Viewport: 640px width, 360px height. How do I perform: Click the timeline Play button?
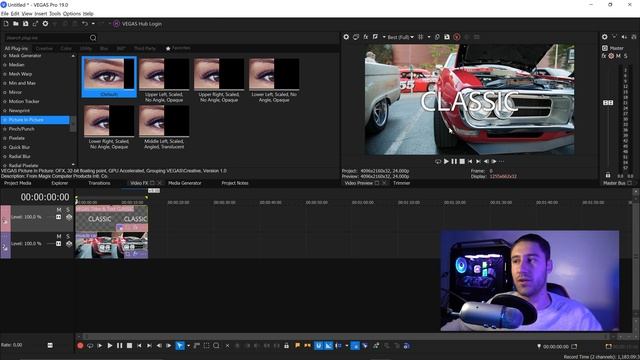(x=110, y=346)
